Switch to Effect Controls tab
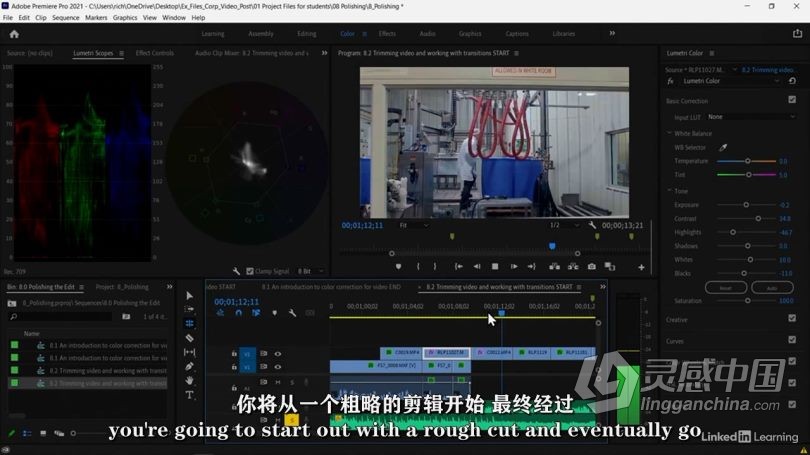Viewport: 810px width, 455px height. point(154,53)
